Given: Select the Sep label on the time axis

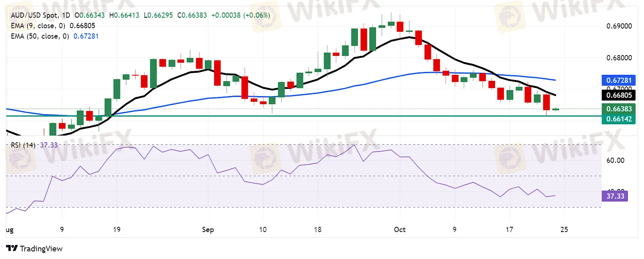Looking at the screenshot, I should (x=208, y=230).
